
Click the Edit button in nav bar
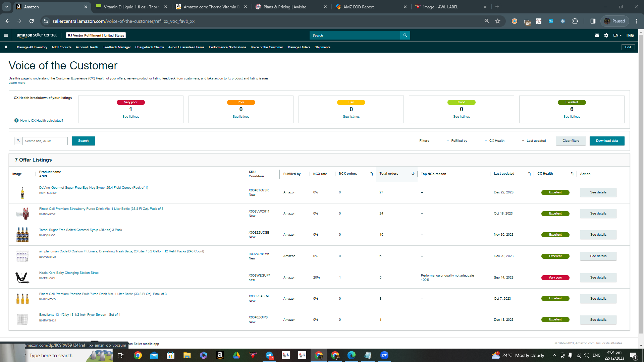coord(628,47)
